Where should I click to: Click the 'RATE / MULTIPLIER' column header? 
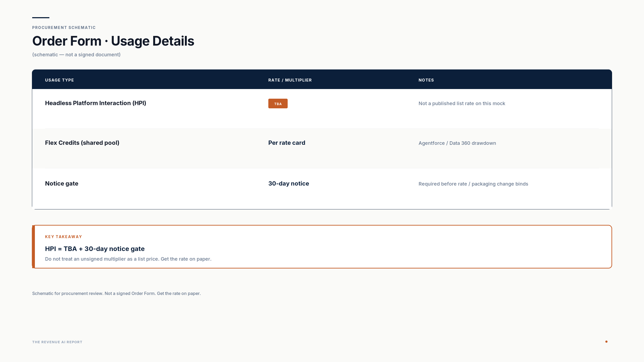click(290, 80)
